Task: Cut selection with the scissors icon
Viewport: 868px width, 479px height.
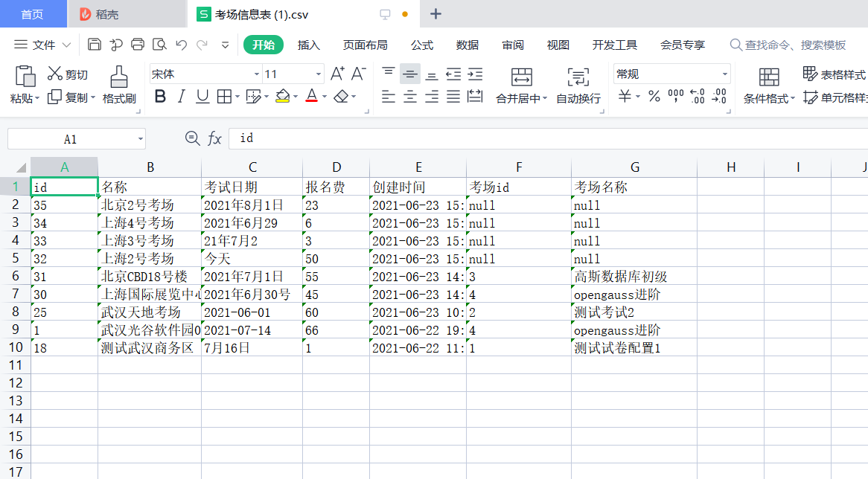Action: [55, 74]
